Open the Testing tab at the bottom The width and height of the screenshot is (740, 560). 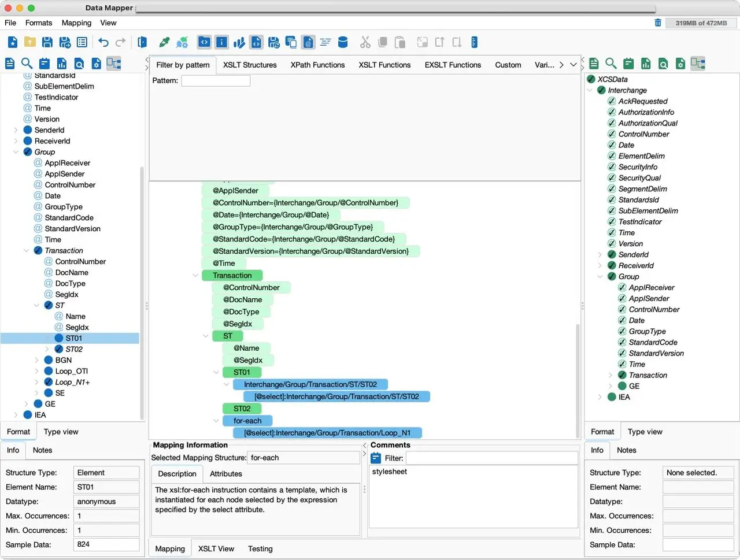[260, 548]
